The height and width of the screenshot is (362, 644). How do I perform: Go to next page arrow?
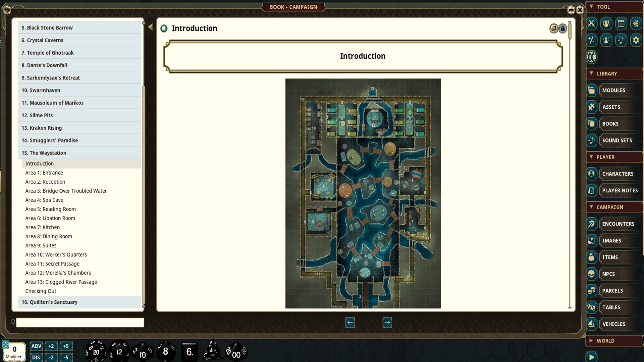click(x=387, y=322)
